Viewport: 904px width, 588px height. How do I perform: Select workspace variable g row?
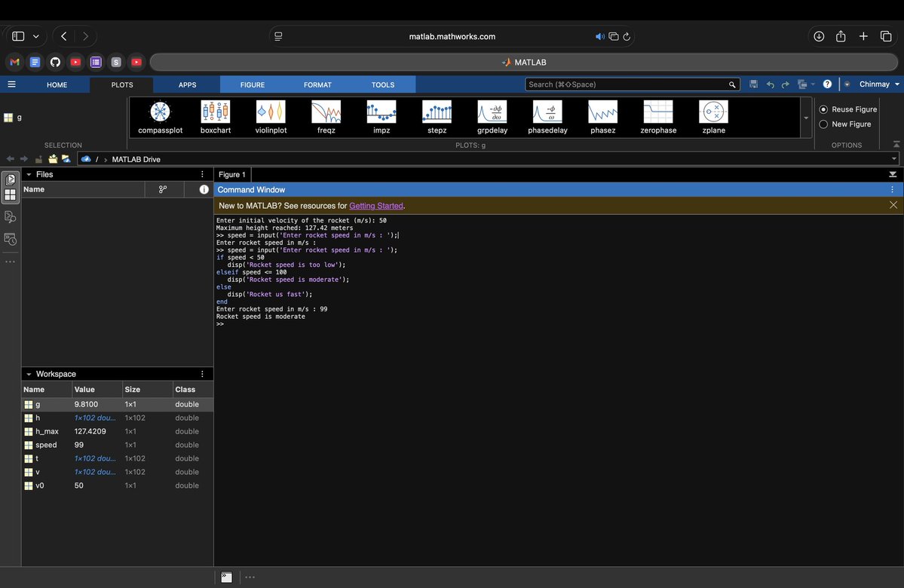(117, 404)
